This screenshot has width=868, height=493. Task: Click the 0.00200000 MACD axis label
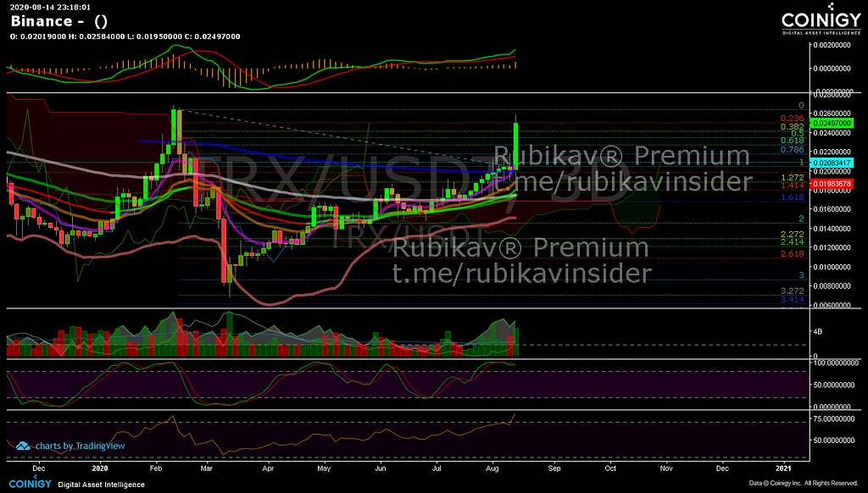[x=832, y=45]
